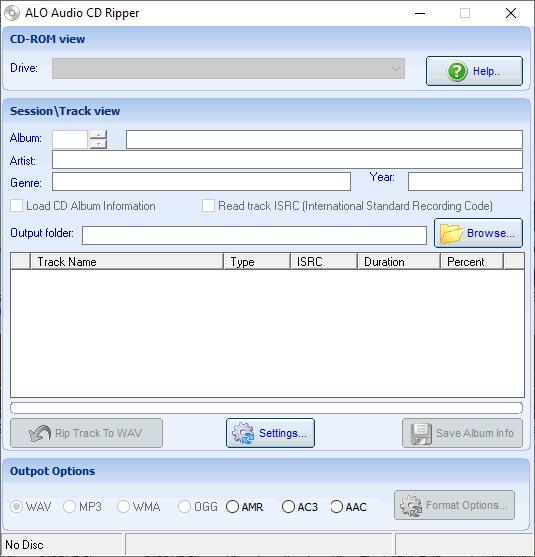535x557 pixels.
Task: Click the ALO Audio CD Ripper disc icon
Action: [x=12, y=13]
